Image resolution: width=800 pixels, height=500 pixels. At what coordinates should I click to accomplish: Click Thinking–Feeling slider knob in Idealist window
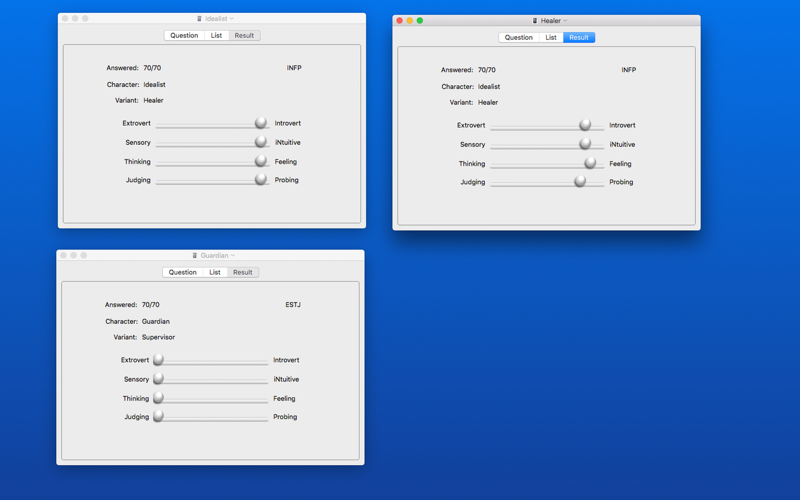[261, 161]
